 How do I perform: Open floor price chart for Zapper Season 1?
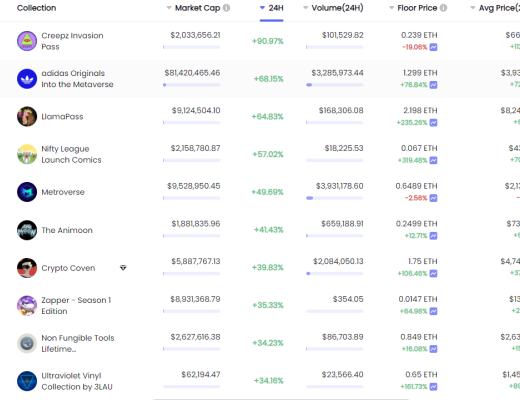click(433, 311)
